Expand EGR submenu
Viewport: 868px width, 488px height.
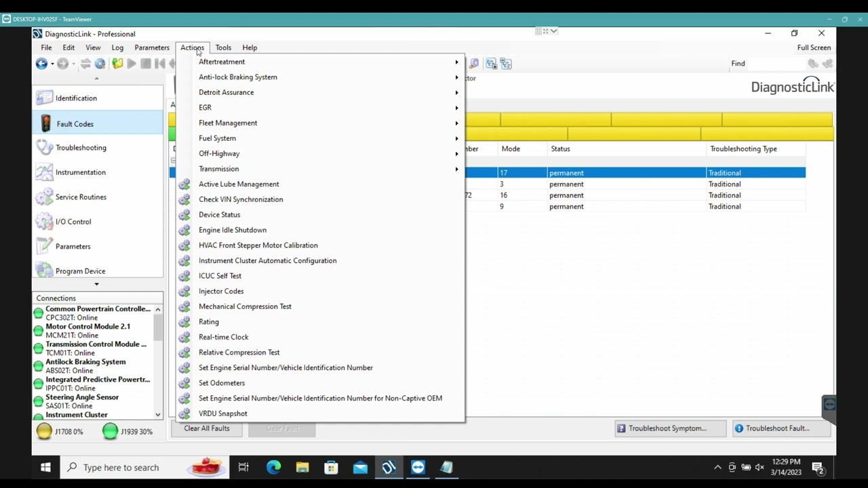pos(320,108)
